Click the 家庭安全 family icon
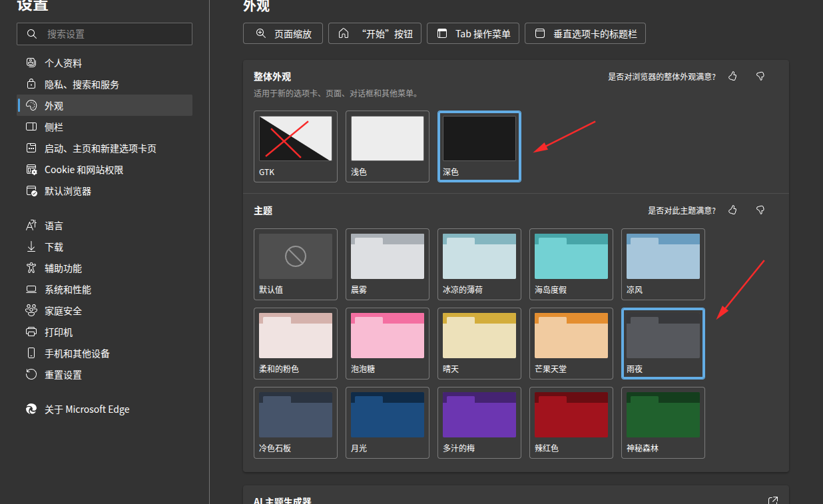Image resolution: width=823 pixels, height=504 pixels. 31,311
